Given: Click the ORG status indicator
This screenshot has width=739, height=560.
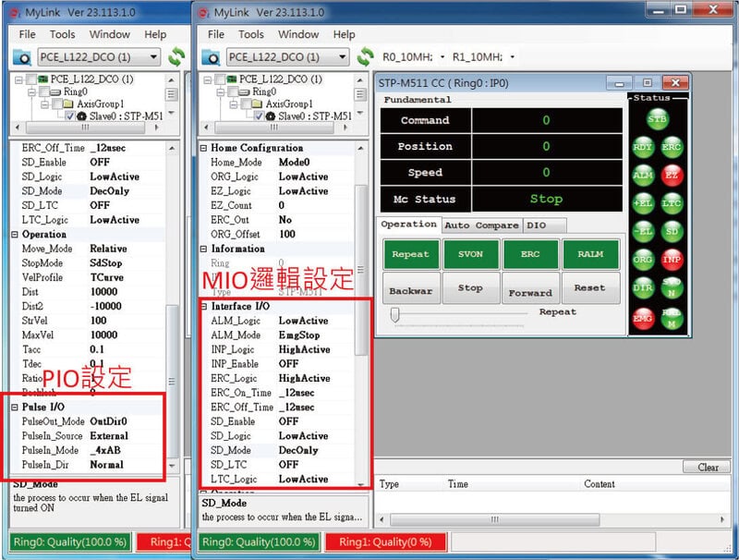Looking at the screenshot, I should (x=643, y=260).
